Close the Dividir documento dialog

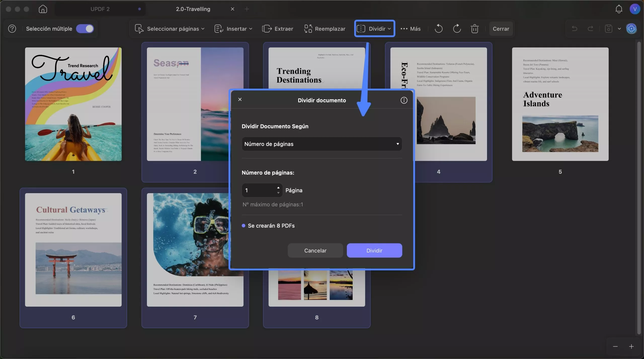[x=240, y=99]
